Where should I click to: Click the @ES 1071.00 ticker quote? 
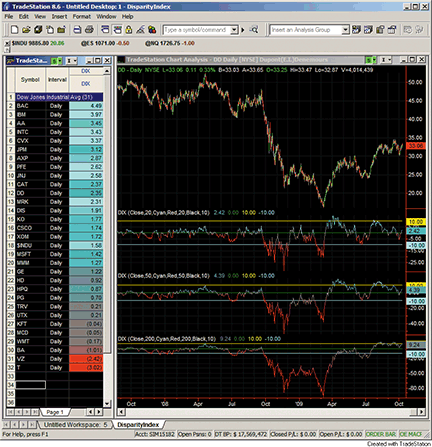pyautogui.click(x=105, y=43)
